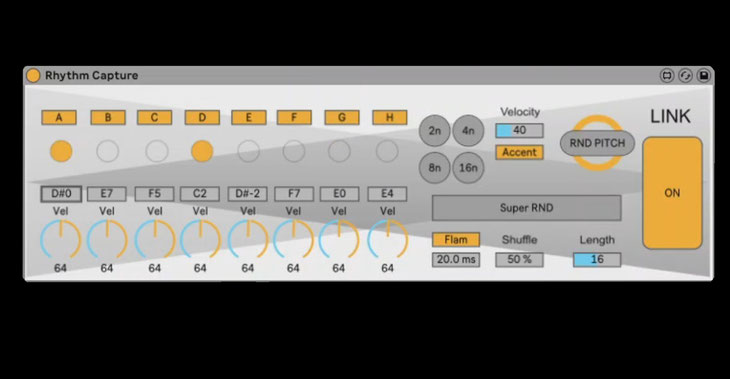Click the circle indicator under E
The width and height of the screenshot is (730, 379).
(249, 151)
